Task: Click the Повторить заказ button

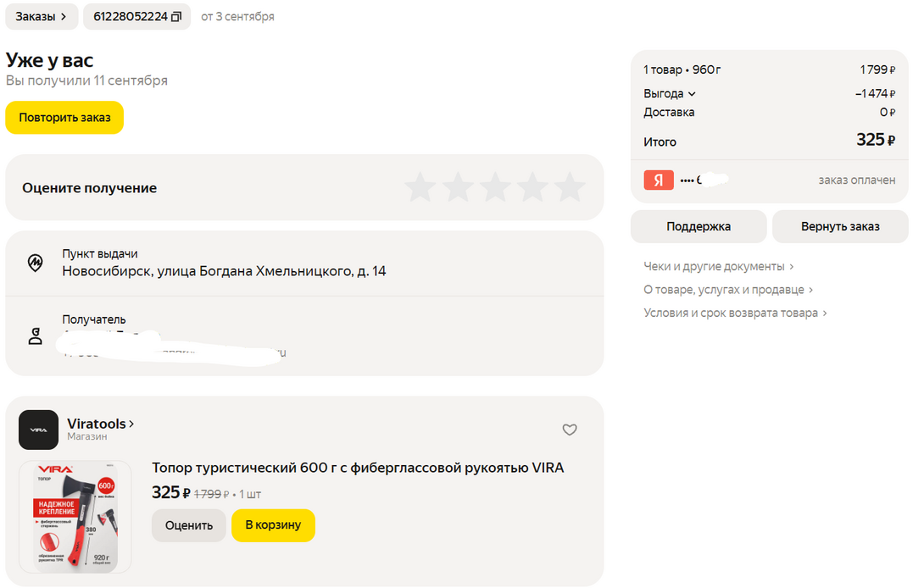Action: (x=64, y=117)
